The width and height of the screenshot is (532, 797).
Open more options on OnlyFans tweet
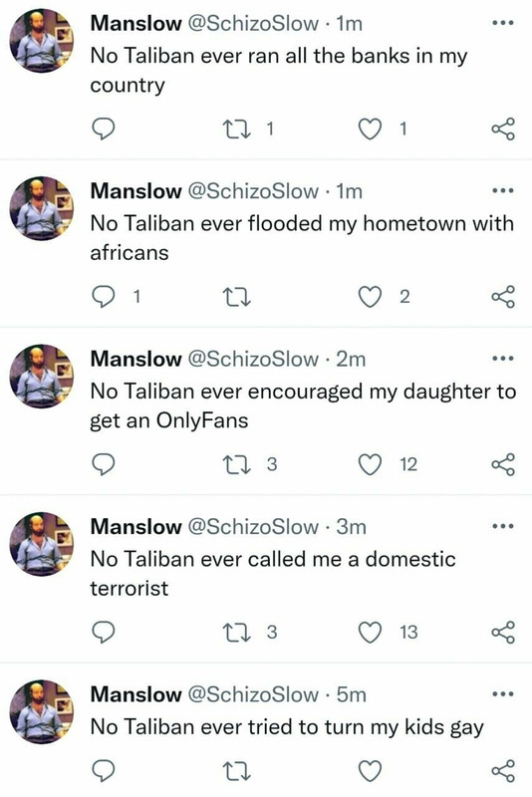[x=503, y=359]
